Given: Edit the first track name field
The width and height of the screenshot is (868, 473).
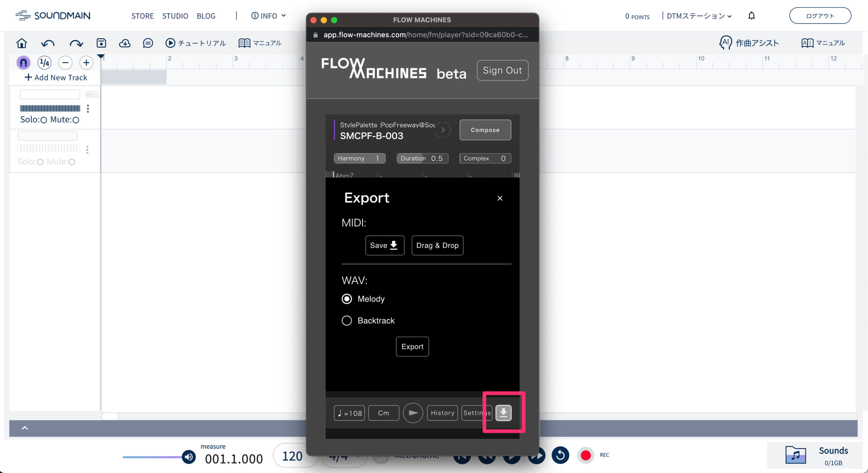Looking at the screenshot, I should tap(50, 94).
